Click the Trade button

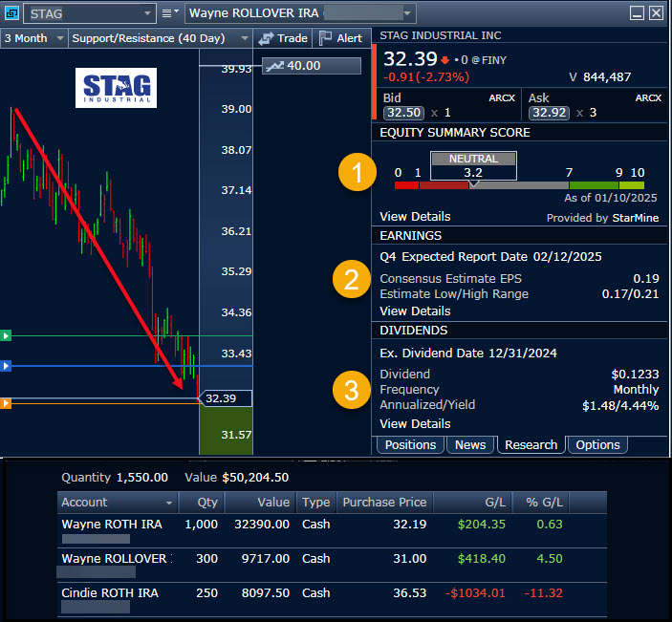283,38
